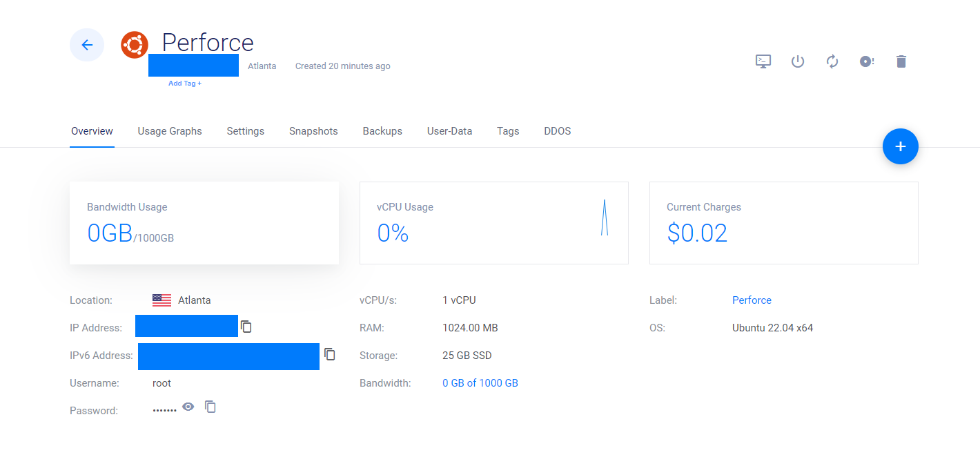Viewport: 980px width, 475px height.
Task: Select the Overview tab
Action: pyautogui.click(x=92, y=131)
